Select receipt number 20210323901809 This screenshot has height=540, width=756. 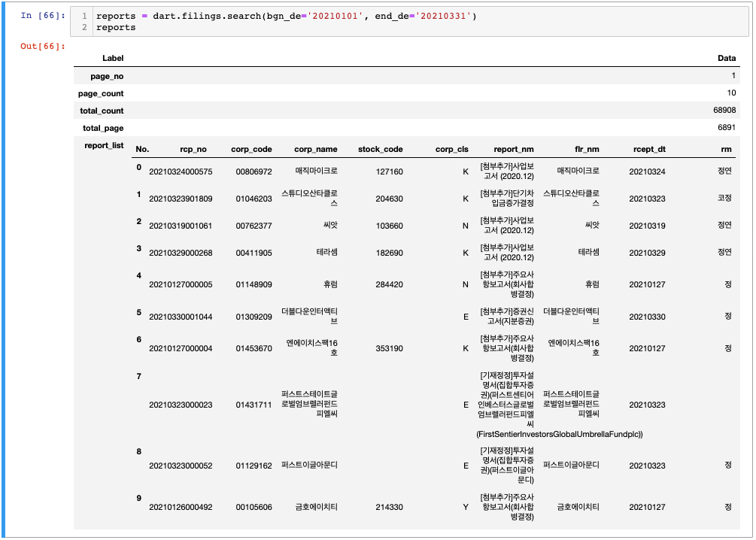pos(181,199)
